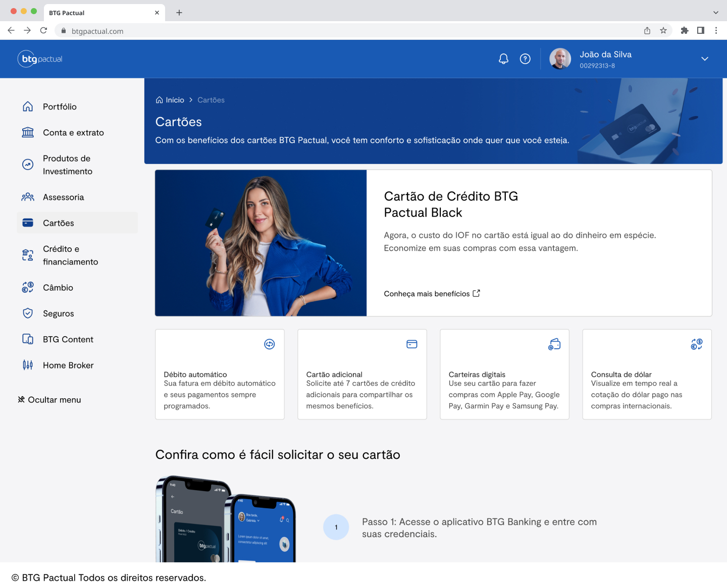Select the Cartões sidebar entry

[x=77, y=223]
